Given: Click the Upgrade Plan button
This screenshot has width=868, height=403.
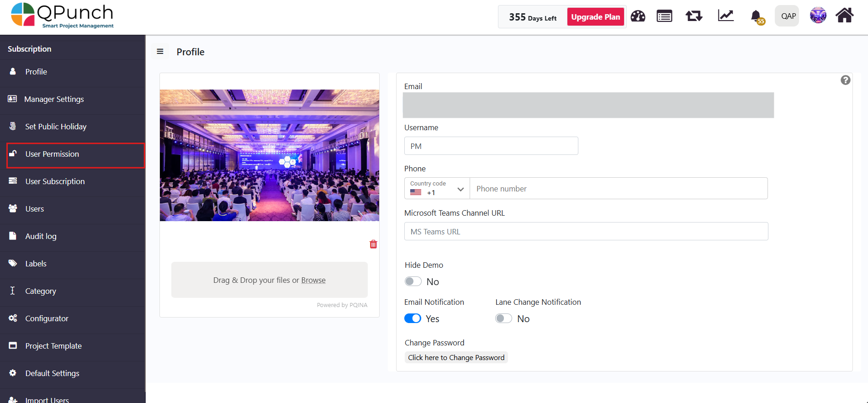Looking at the screenshot, I should pos(595,17).
